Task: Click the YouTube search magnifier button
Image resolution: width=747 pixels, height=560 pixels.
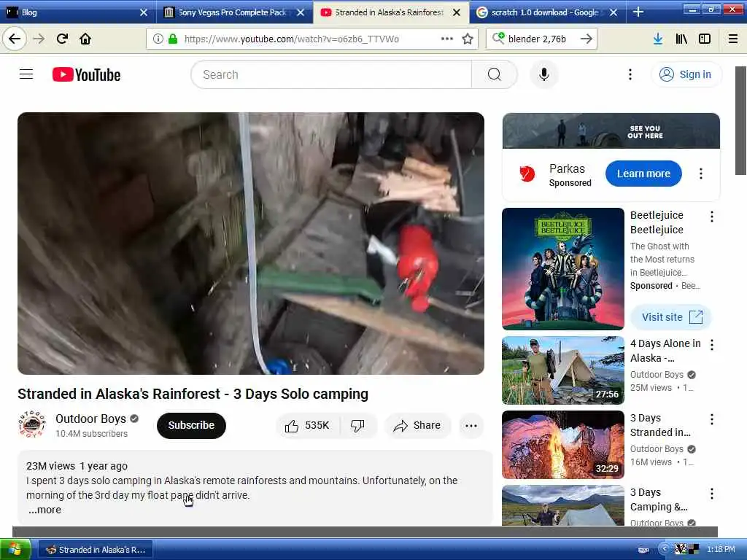Action: point(495,74)
